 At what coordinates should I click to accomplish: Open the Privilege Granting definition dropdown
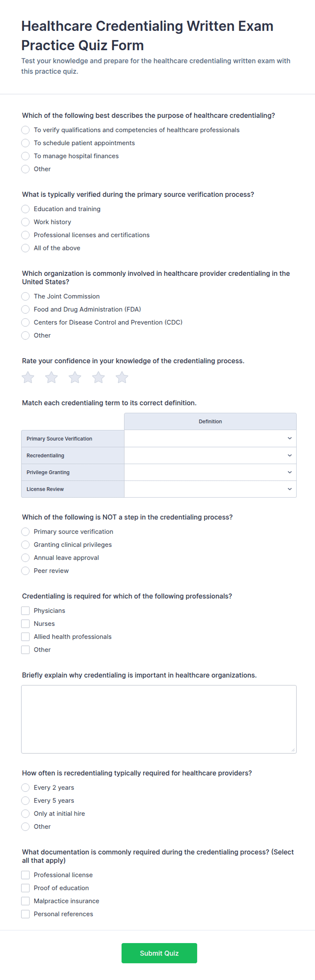(x=210, y=472)
